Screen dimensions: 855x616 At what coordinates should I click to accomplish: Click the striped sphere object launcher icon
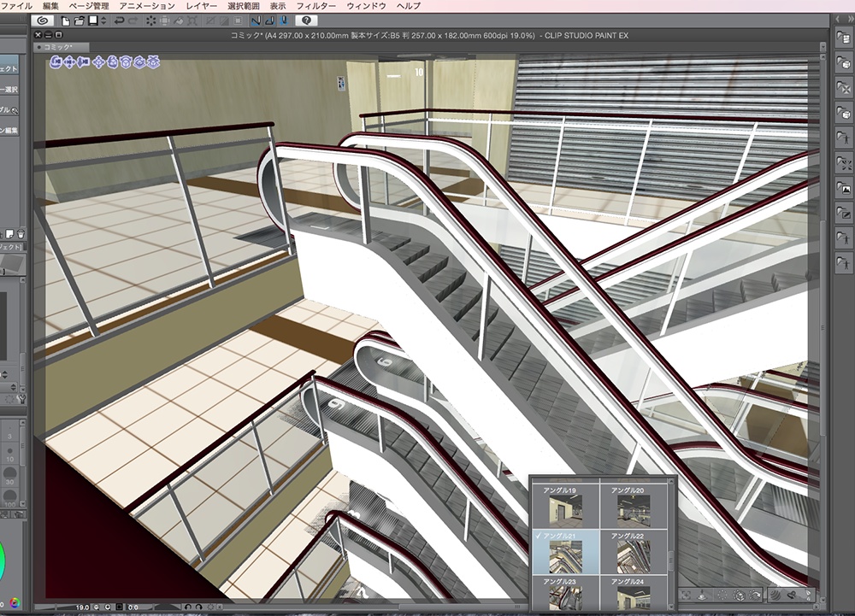point(775,595)
